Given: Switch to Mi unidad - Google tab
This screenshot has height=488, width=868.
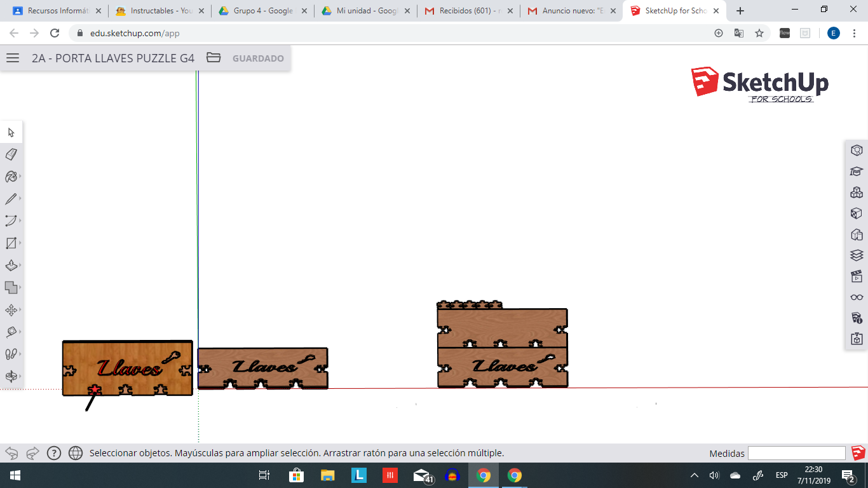Looking at the screenshot, I should click(365, 11).
